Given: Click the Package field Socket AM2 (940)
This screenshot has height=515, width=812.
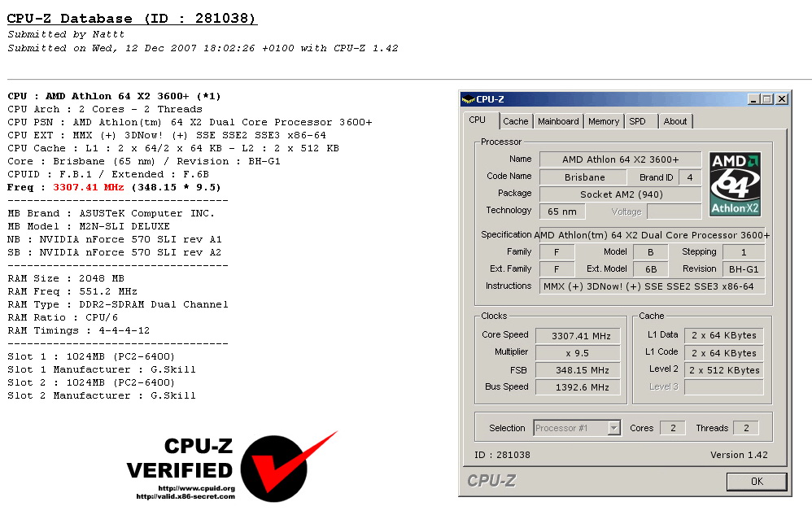Looking at the screenshot, I should [x=621, y=194].
